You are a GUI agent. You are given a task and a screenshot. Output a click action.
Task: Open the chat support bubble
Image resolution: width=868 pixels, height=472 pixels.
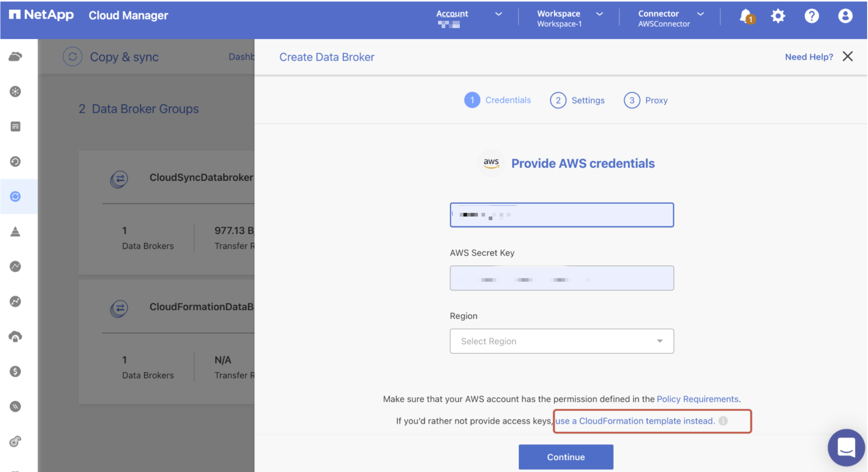[x=846, y=448]
